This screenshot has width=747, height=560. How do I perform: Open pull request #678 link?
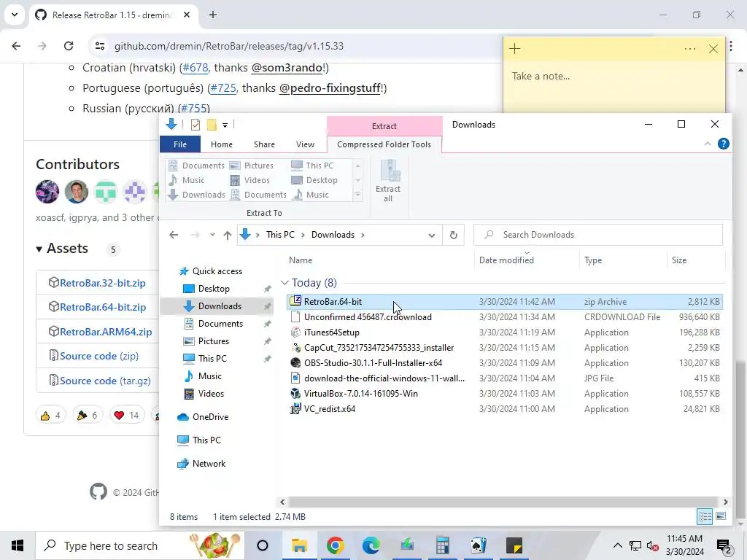pos(196,68)
